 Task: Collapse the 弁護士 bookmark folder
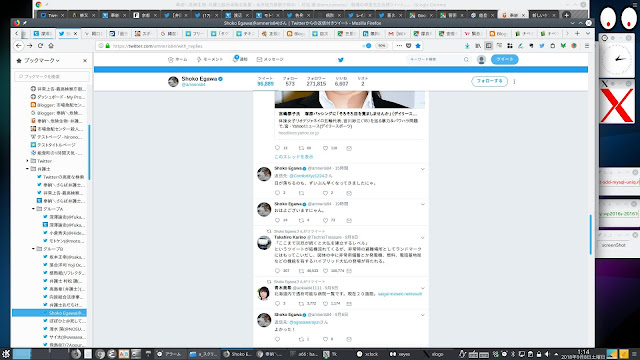(28, 169)
